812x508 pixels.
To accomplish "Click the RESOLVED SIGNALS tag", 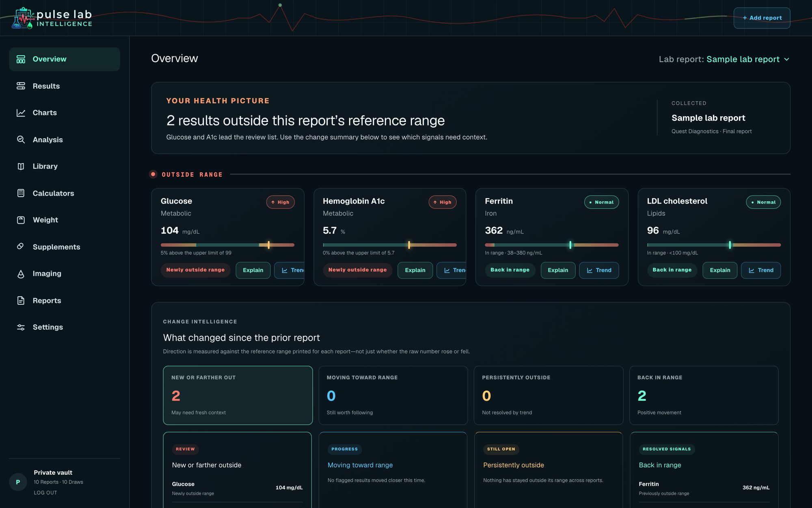I will 667,449.
